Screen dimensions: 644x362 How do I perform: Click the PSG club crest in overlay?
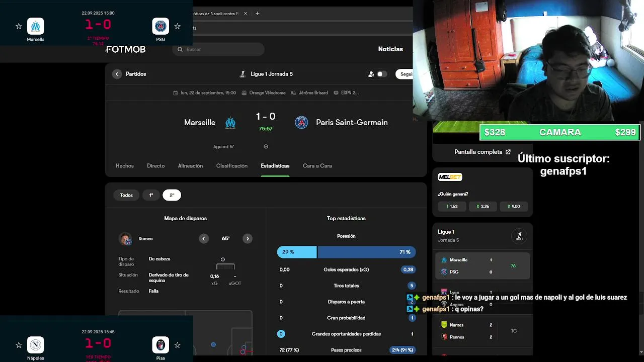(x=160, y=26)
